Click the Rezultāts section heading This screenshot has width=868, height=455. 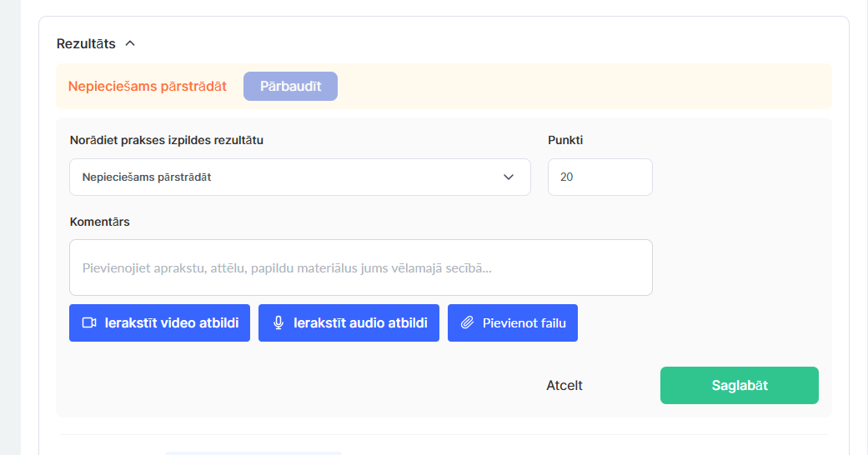pyautogui.click(x=86, y=43)
